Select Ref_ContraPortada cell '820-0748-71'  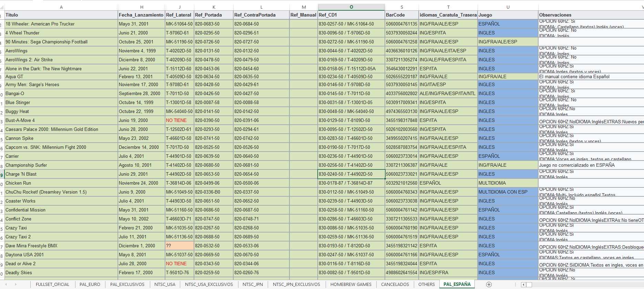tap(261, 219)
